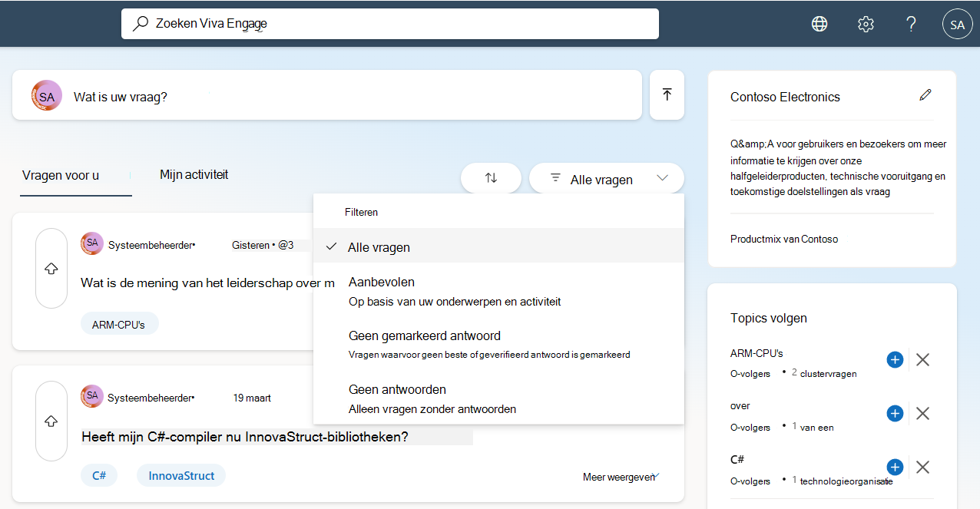Open the help question mark icon

[x=911, y=24]
